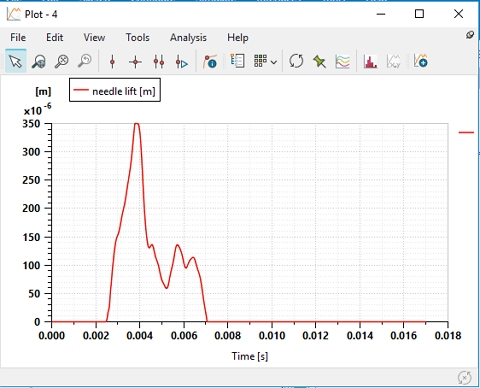
Task: Click the needle lift legend entry
Action: pos(115,90)
